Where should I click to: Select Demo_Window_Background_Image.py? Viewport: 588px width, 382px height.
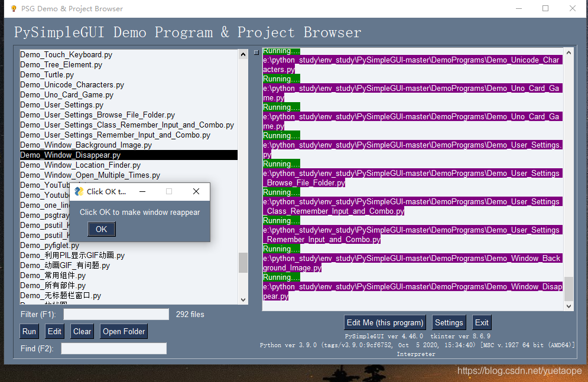pos(129,145)
